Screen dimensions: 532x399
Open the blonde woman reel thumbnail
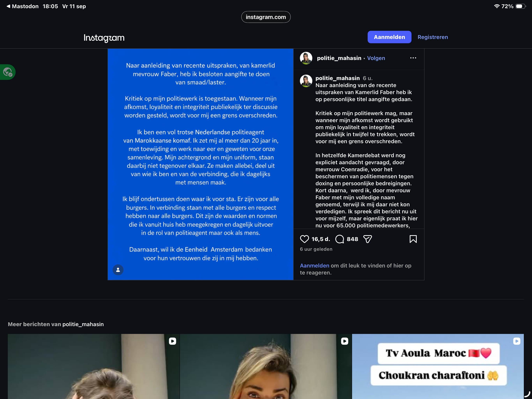[x=266, y=366]
